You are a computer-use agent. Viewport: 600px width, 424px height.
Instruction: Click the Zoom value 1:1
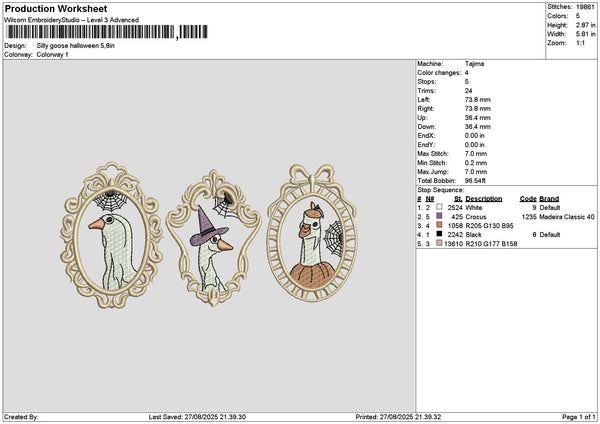[x=580, y=43]
